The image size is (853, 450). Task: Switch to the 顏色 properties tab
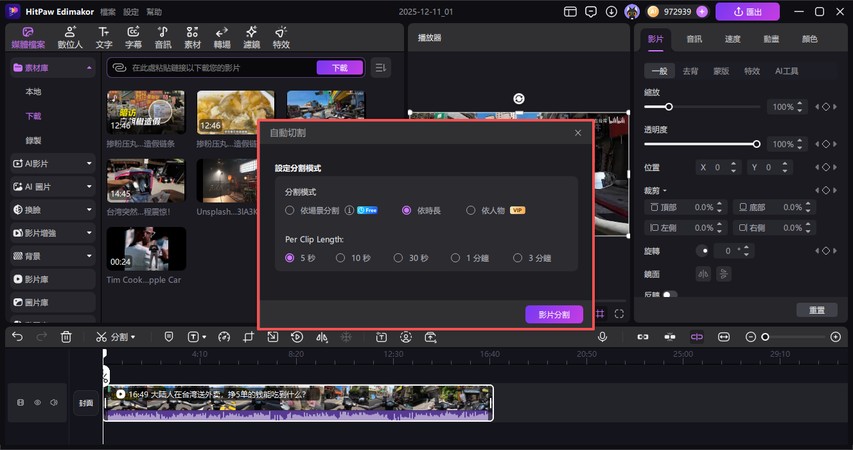tap(809, 39)
